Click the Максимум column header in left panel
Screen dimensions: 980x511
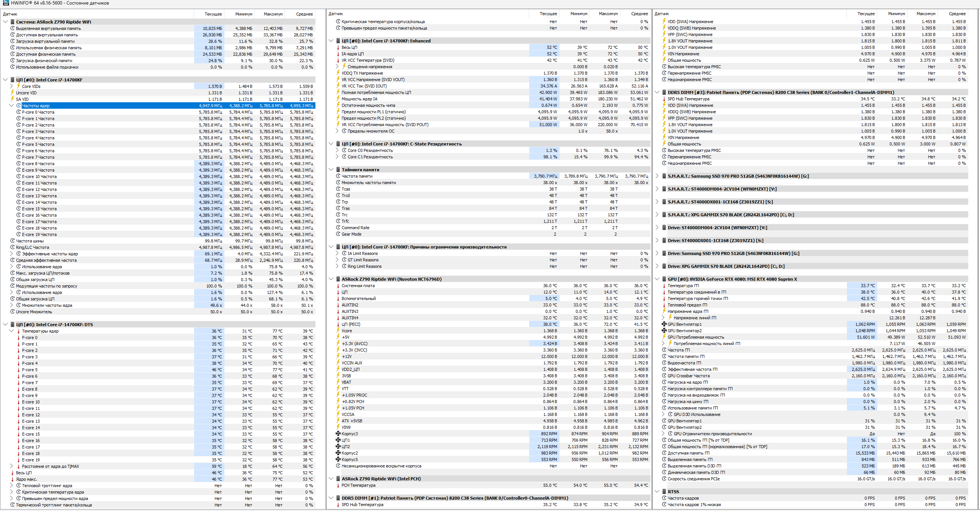pyautogui.click(x=274, y=14)
